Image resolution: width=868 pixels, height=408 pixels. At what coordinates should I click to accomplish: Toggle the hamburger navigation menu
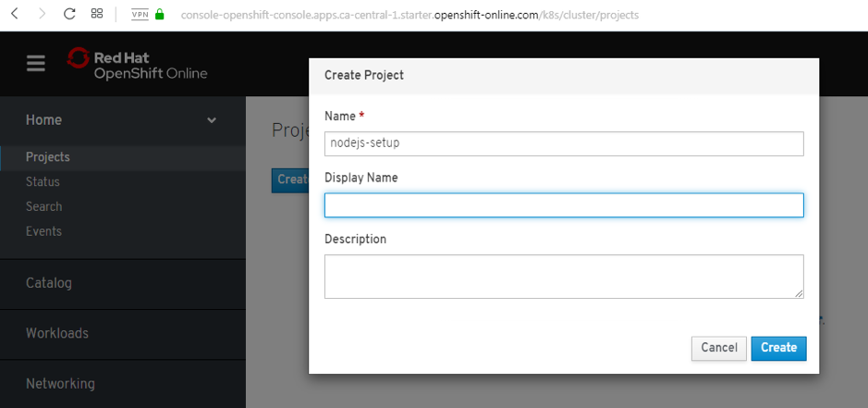36,64
